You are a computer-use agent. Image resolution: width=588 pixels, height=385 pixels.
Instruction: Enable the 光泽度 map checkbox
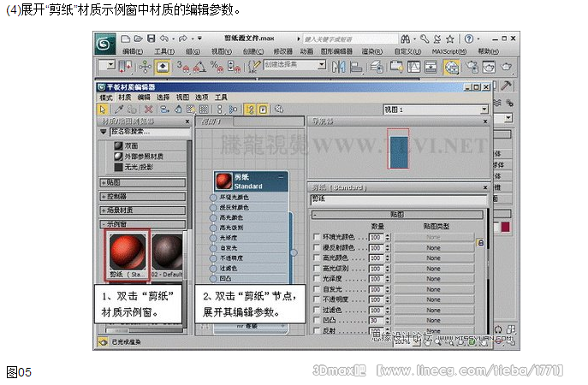[x=317, y=279]
